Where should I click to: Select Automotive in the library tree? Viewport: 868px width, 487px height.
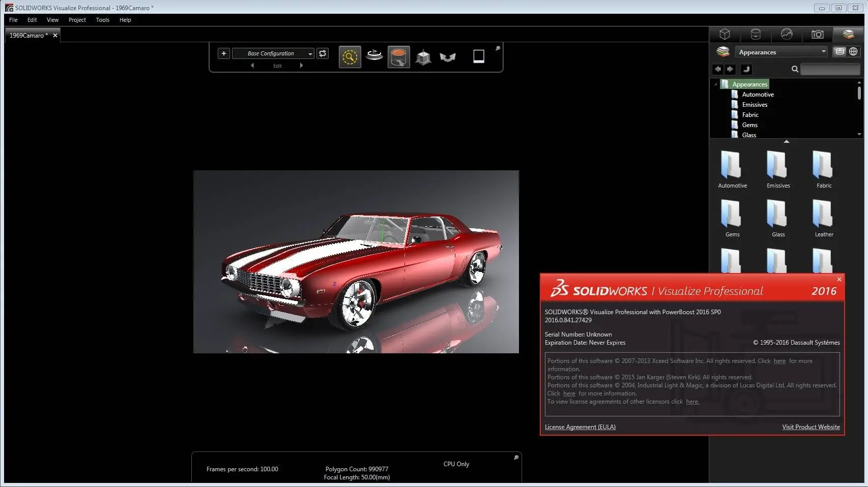(x=758, y=95)
